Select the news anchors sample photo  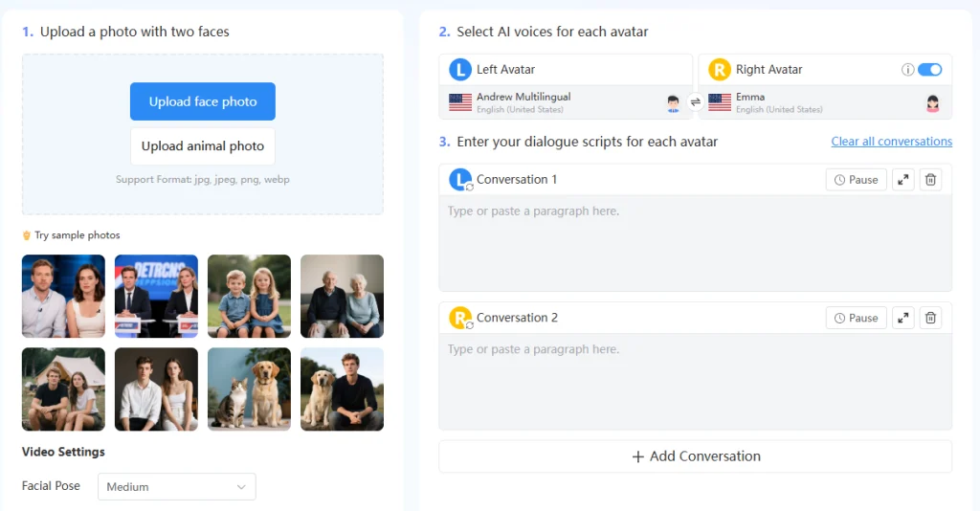156,296
